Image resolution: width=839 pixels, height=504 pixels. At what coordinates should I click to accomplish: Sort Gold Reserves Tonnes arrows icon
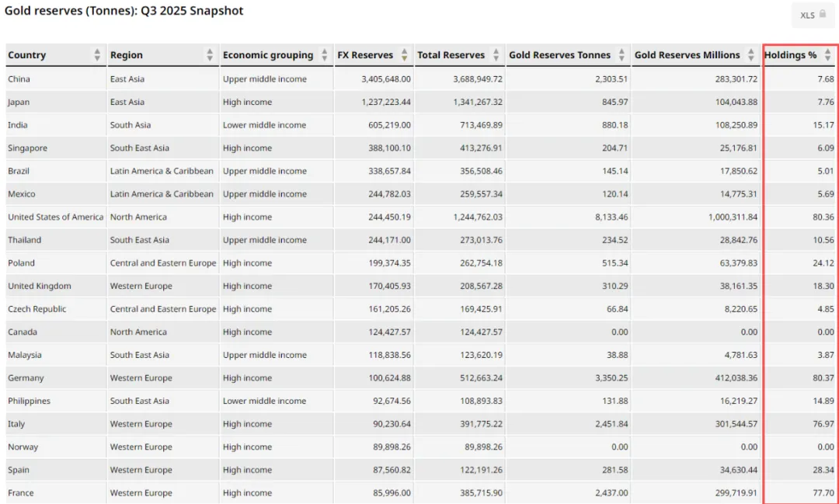point(621,54)
